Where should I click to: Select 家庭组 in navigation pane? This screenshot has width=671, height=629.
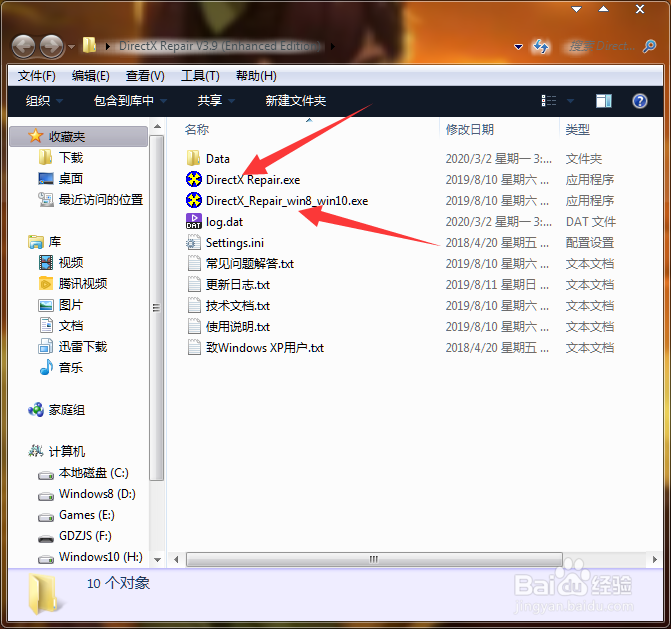click(67, 410)
